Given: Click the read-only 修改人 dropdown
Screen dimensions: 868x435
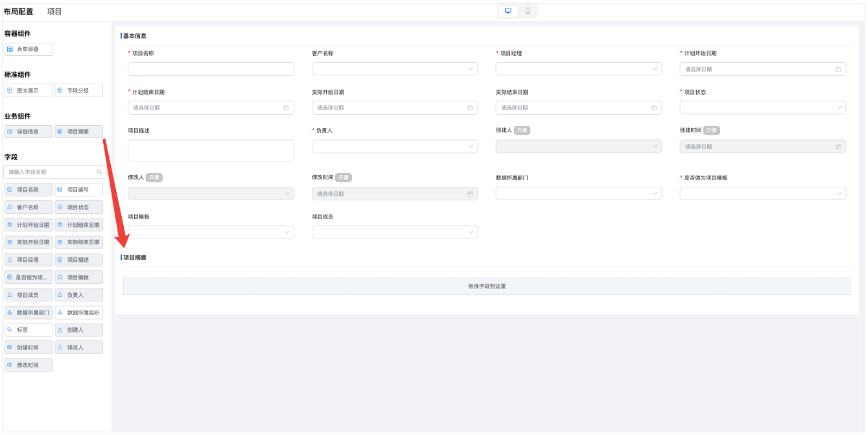Looking at the screenshot, I should [211, 193].
